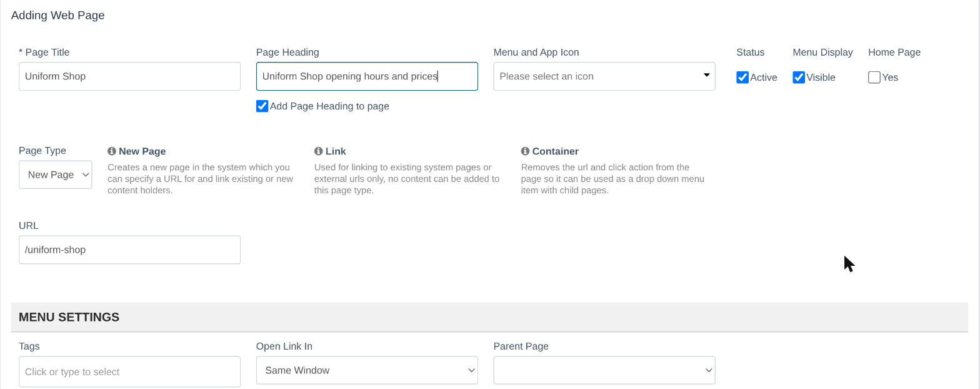Focus the Page Heading text field
This screenshot has height=389, width=980.
coord(367,76)
